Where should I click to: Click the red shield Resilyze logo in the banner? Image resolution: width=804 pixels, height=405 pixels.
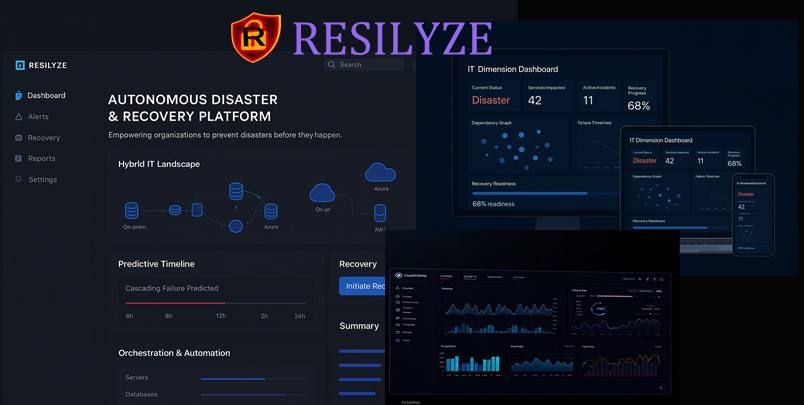256,38
